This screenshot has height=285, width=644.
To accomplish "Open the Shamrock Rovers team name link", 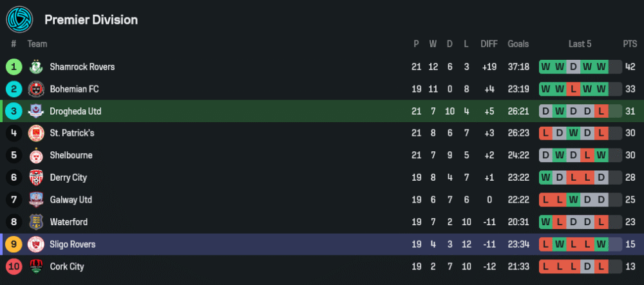I will pos(82,67).
